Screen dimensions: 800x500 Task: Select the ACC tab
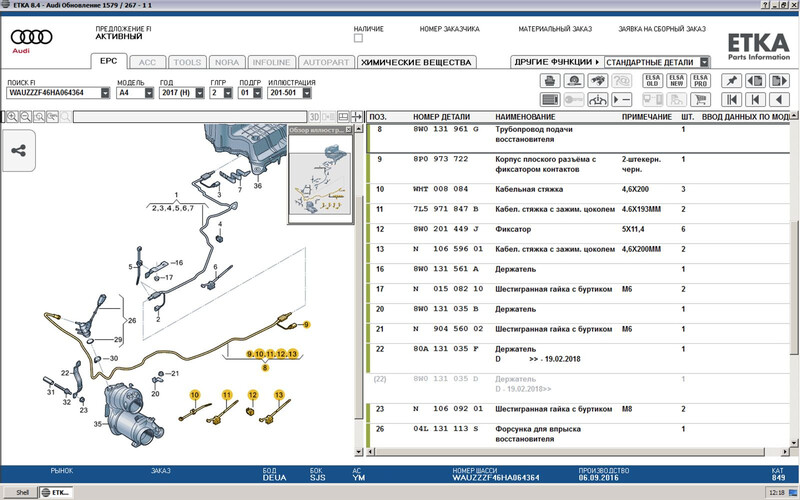147,62
